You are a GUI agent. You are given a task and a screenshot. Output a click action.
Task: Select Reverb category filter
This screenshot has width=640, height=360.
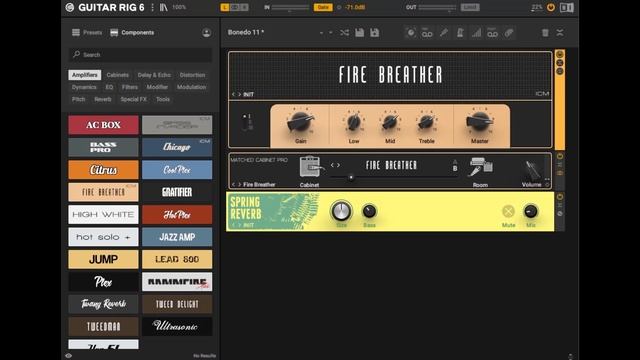(x=103, y=99)
